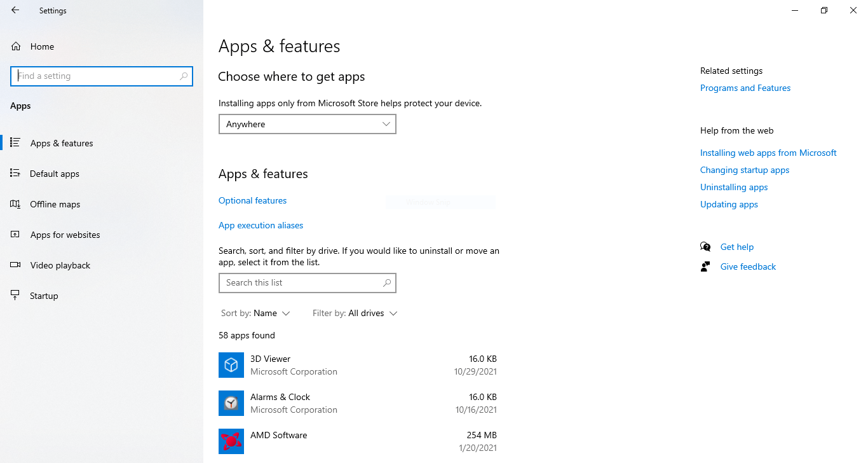Select the 3D Viewer app icon

point(231,365)
